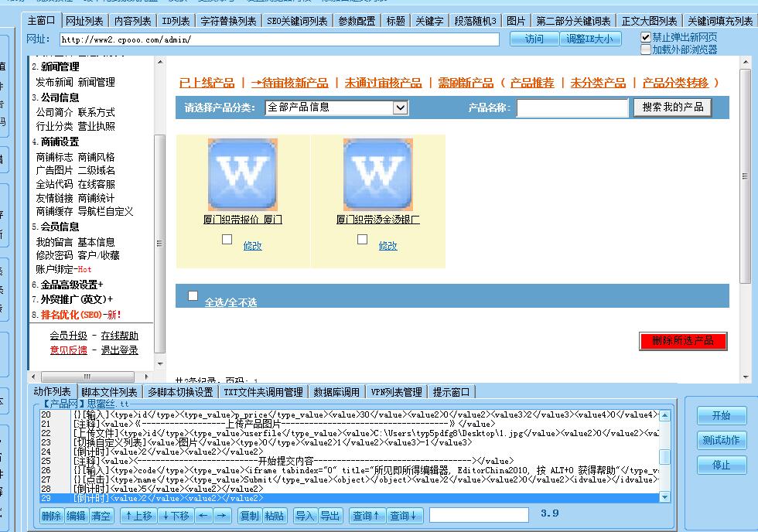Check the box under 厦门织带烫金烫银厂 product
Image resolution: width=758 pixels, height=532 pixels.
[362, 239]
